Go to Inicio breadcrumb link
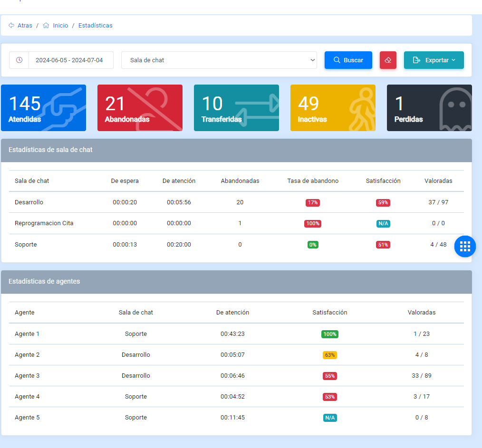 60,26
